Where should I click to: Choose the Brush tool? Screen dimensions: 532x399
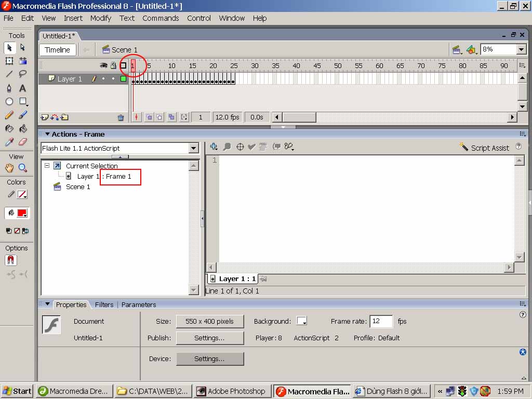[23, 115]
